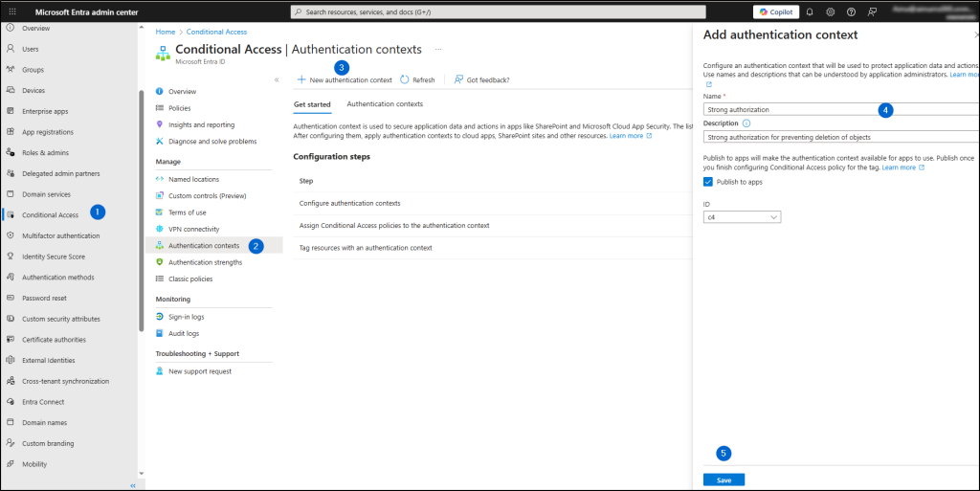Click New authentication context button
The height and width of the screenshot is (491, 980).
(x=345, y=80)
